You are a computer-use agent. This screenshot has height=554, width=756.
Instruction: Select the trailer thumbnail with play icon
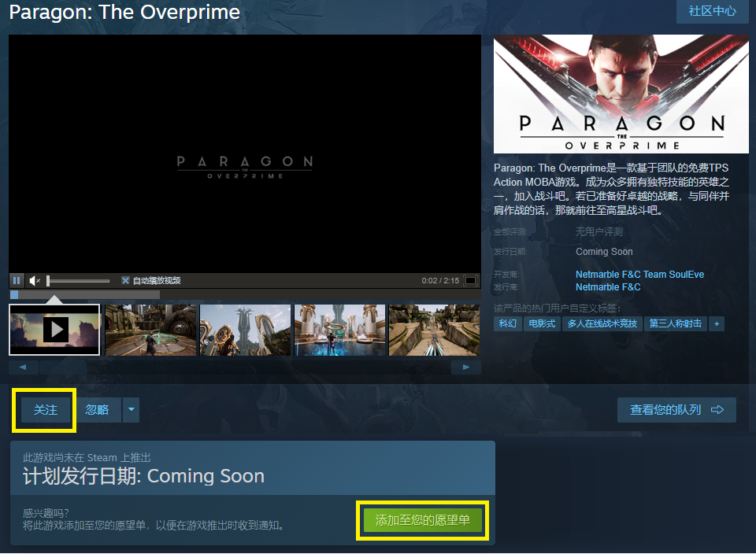click(x=54, y=330)
